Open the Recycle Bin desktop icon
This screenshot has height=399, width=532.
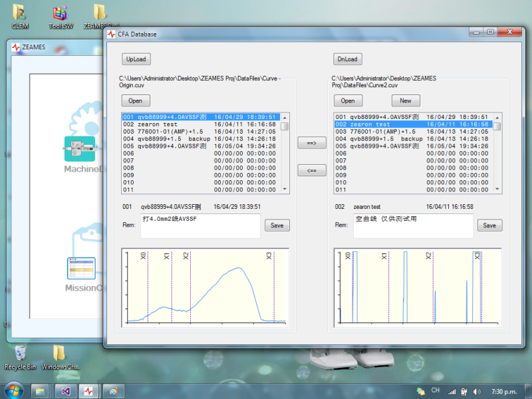20,352
